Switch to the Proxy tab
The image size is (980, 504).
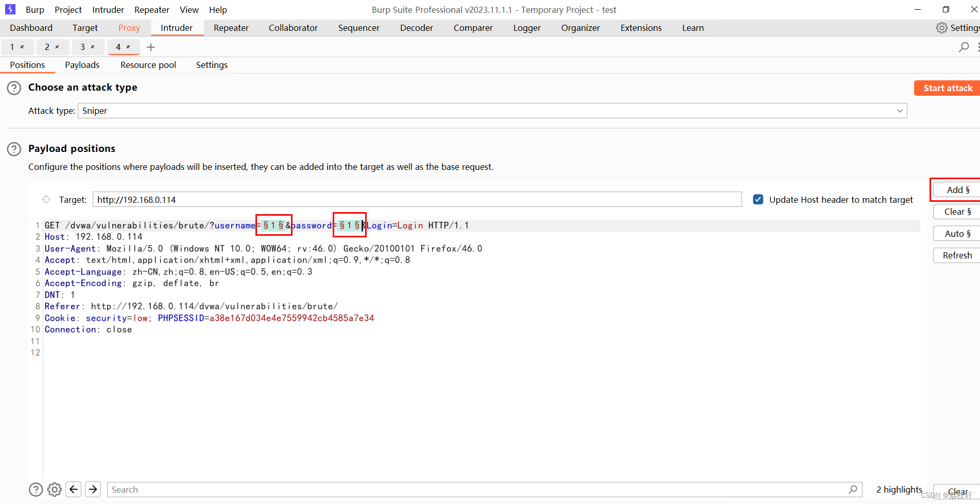click(129, 28)
